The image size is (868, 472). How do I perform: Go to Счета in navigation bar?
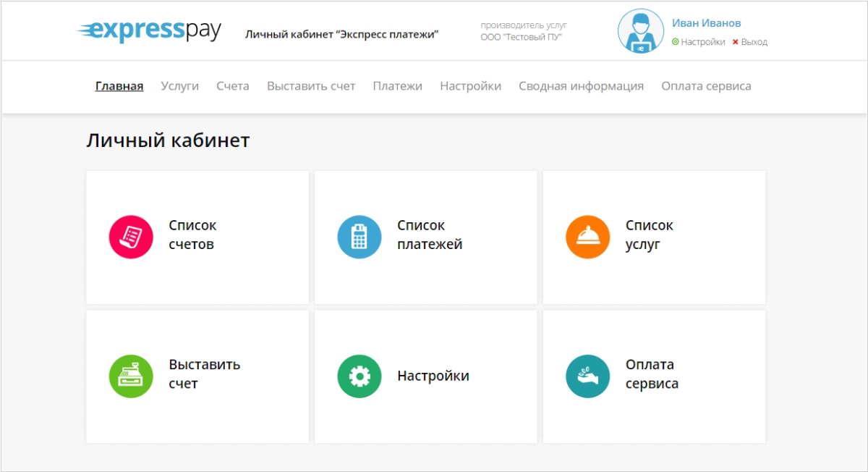(x=232, y=86)
